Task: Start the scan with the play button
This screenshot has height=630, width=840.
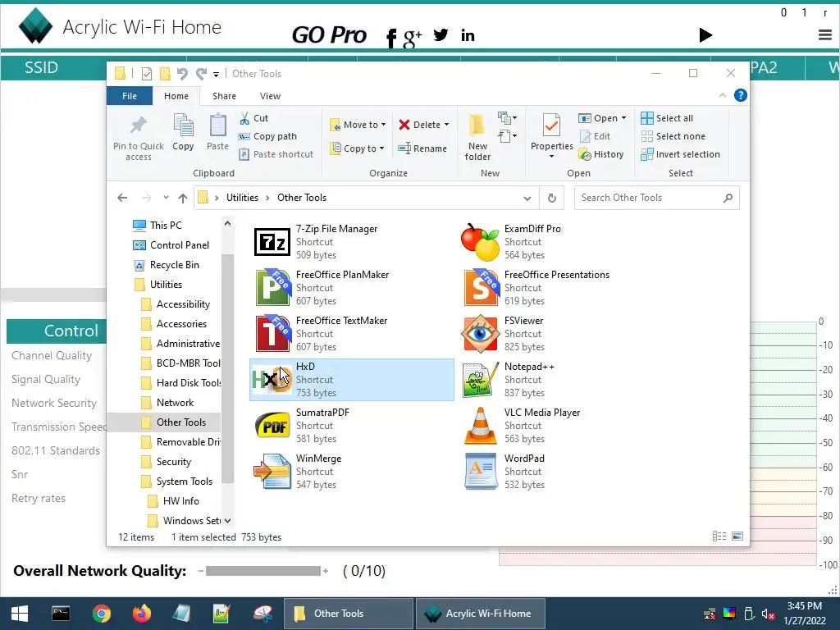Action: tap(705, 35)
